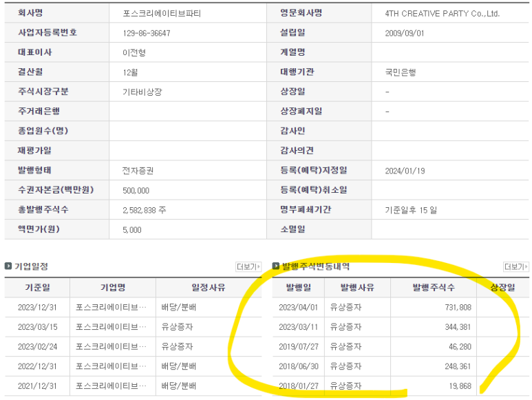Screen dimensions: 532x400
Task: Click 유상증자 in the 2023/02/24 schedule row
Action: 177,347
